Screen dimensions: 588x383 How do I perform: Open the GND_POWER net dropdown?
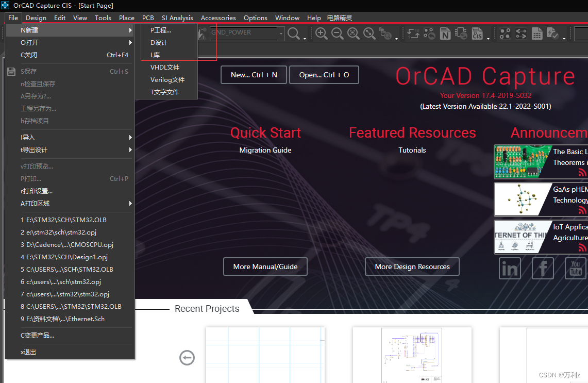coord(280,32)
